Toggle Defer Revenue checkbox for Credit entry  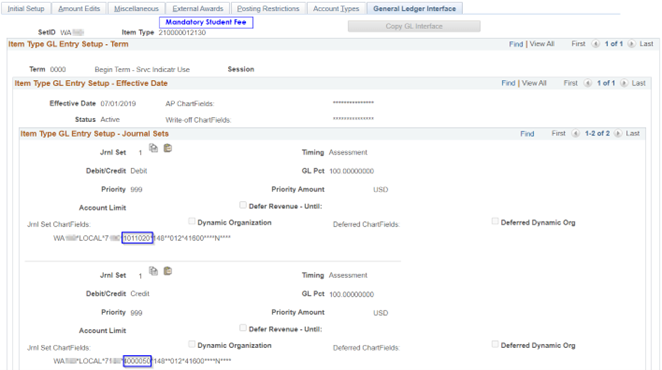[243, 328]
